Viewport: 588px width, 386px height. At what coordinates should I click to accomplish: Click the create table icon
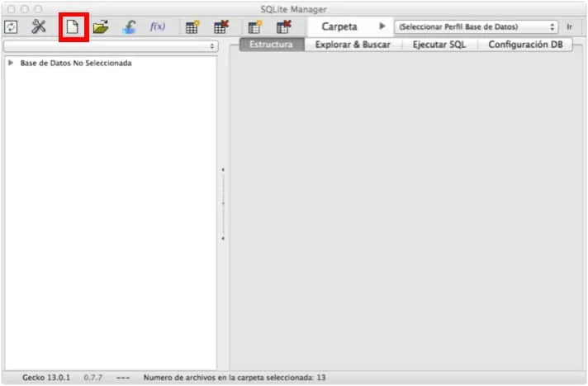192,27
